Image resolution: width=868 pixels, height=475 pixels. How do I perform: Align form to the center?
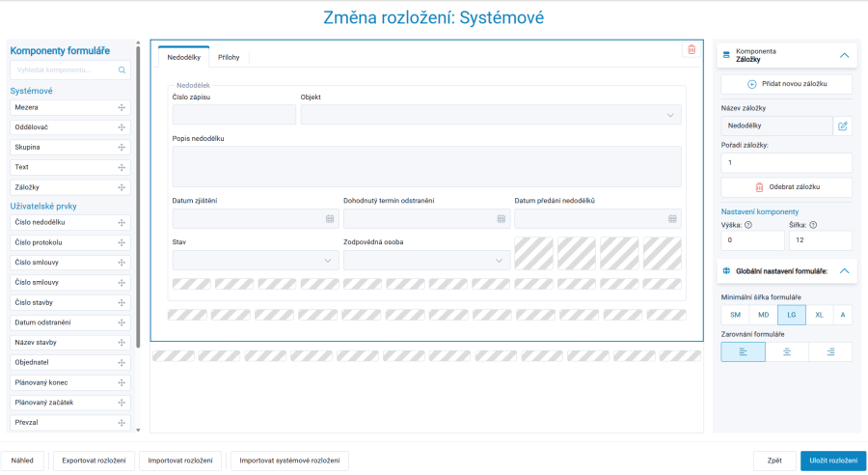787,352
